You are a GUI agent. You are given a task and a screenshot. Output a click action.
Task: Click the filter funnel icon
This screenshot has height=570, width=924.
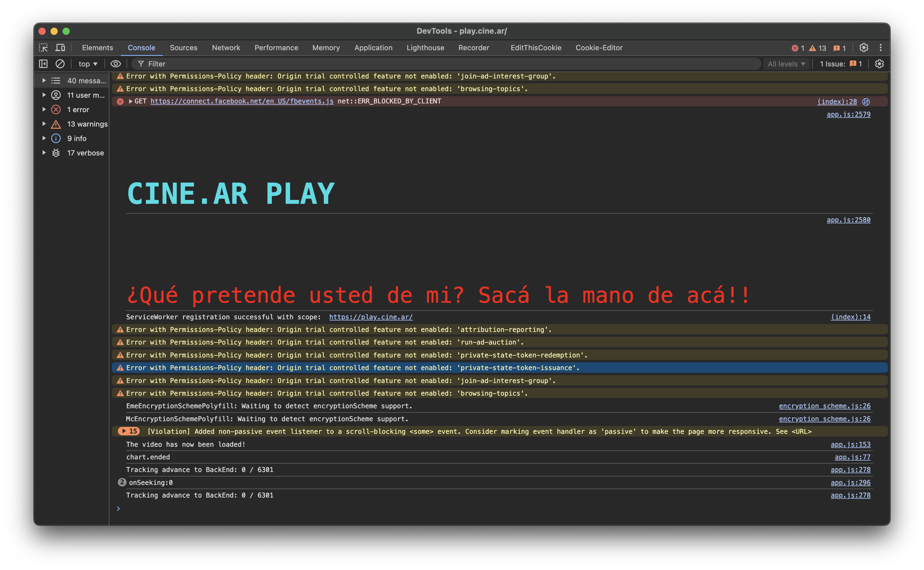[141, 64]
